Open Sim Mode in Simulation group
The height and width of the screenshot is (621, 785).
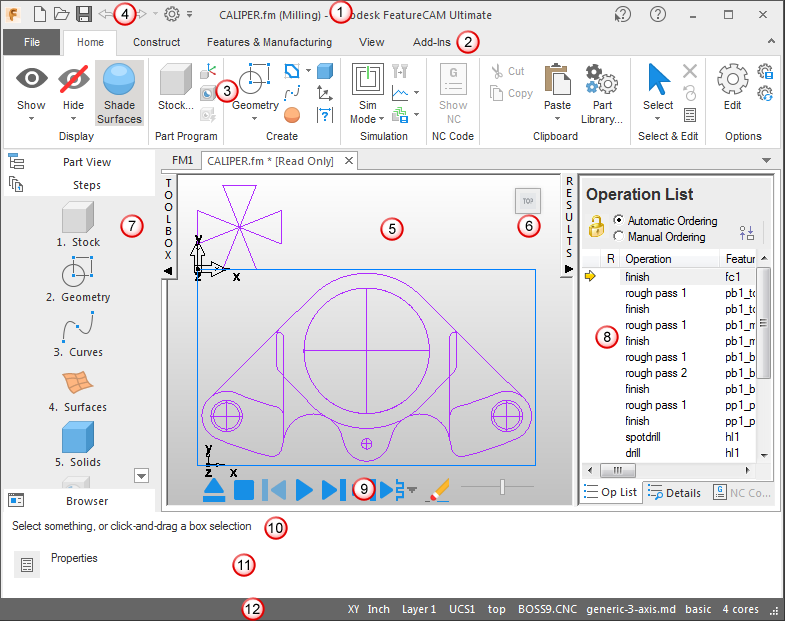[x=367, y=93]
